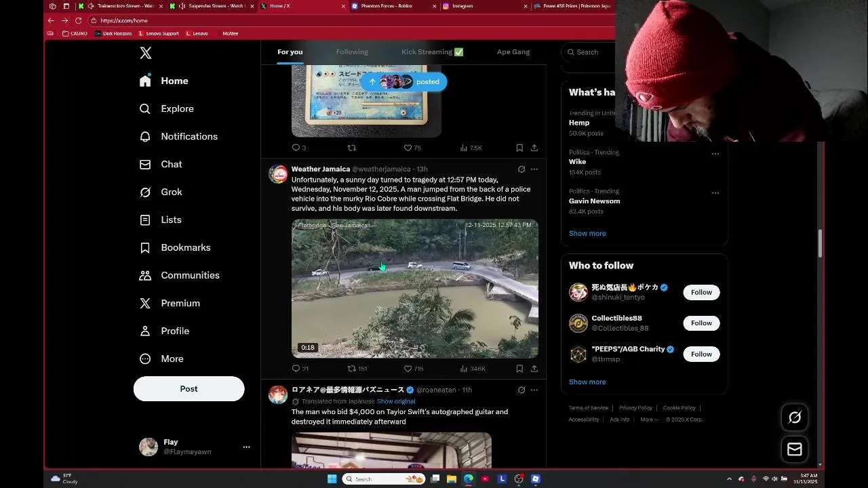Switch to Instagram browser tab
868x488 pixels.
pos(484,6)
